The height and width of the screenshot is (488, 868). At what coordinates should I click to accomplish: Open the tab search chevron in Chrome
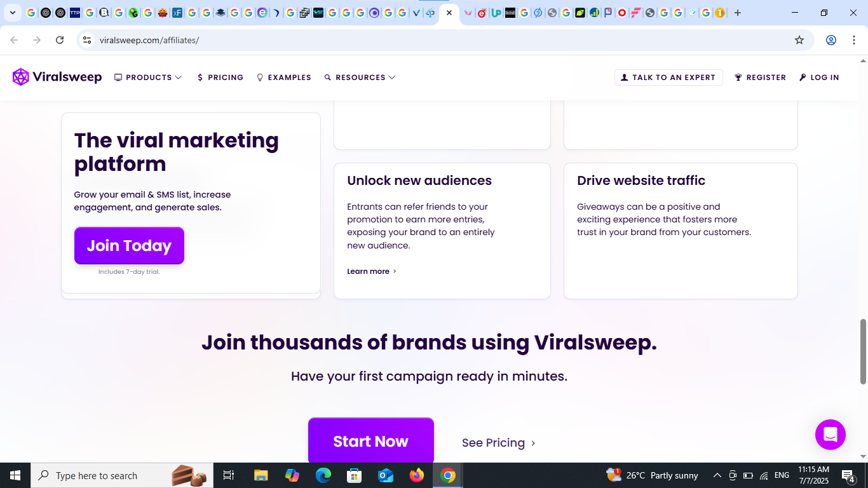coord(12,13)
